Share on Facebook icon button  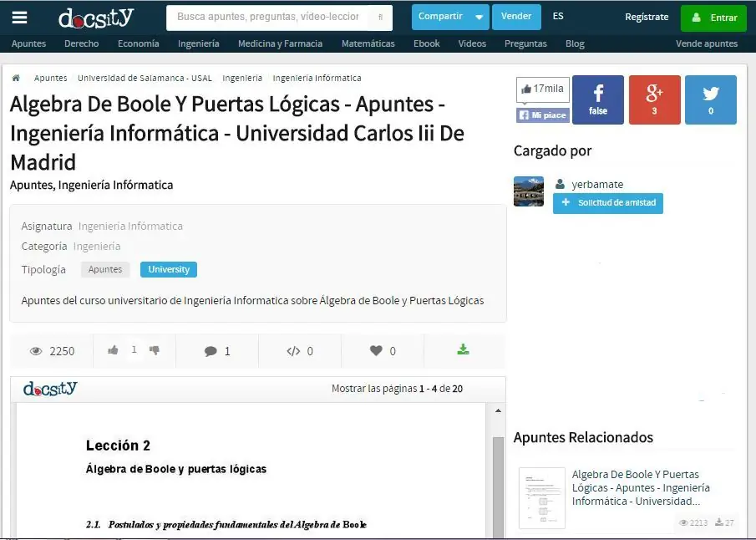(x=598, y=99)
